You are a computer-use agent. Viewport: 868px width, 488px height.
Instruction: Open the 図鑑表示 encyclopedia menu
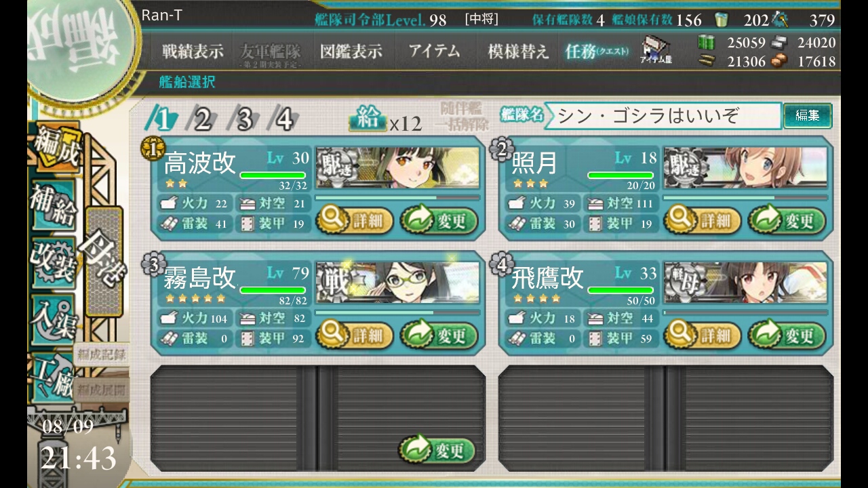coord(351,52)
